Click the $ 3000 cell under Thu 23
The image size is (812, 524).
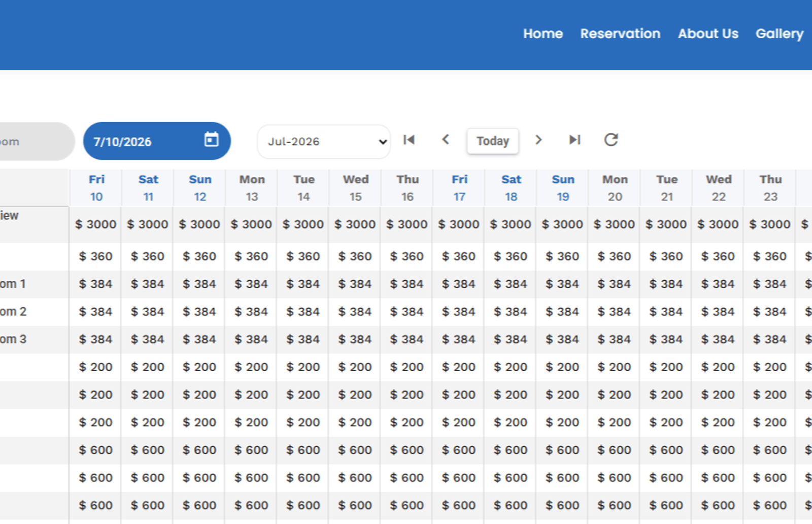770,224
